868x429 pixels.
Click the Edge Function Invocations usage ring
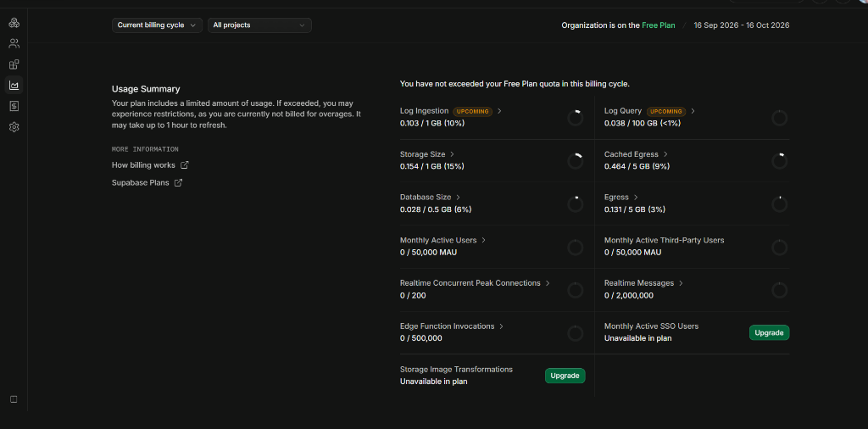pyautogui.click(x=576, y=333)
